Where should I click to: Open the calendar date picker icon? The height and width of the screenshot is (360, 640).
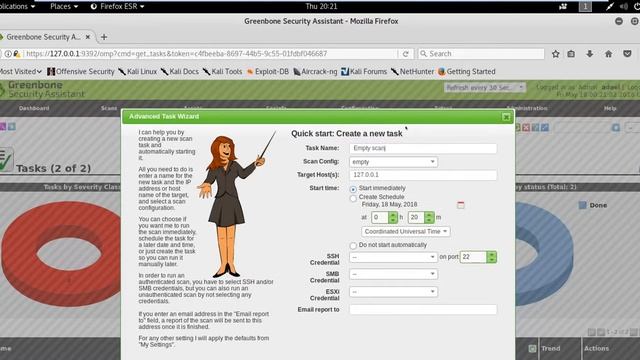(x=461, y=205)
